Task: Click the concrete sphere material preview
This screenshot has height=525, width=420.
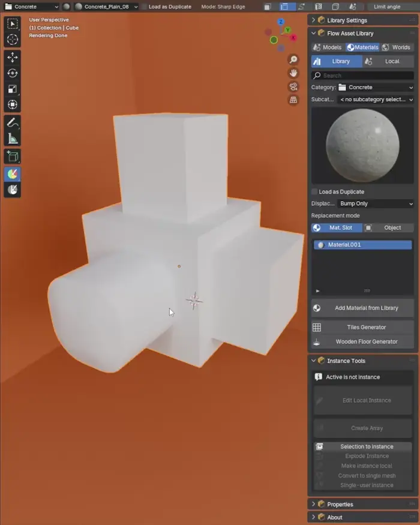Action: tap(362, 145)
